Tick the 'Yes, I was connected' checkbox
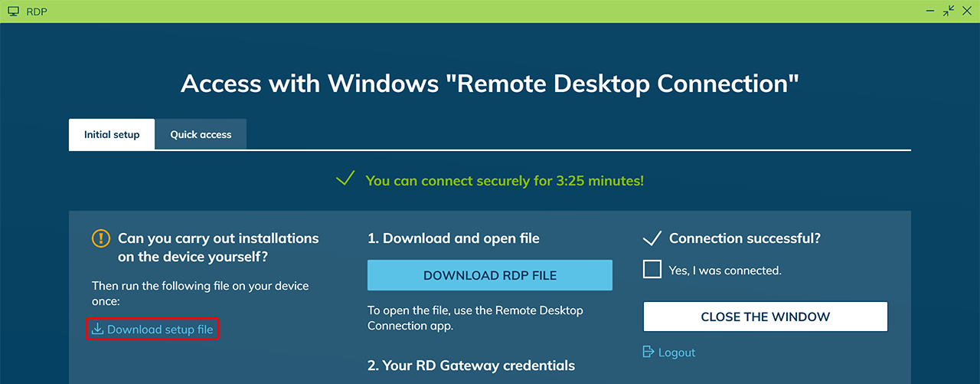The image size is (980, 384). point(652,270)
